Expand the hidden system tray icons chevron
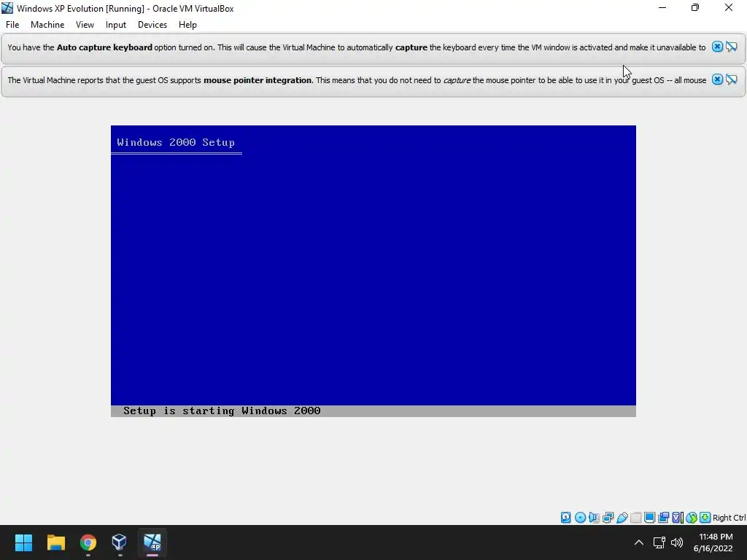The image size is (747, 560). point(639,542)
